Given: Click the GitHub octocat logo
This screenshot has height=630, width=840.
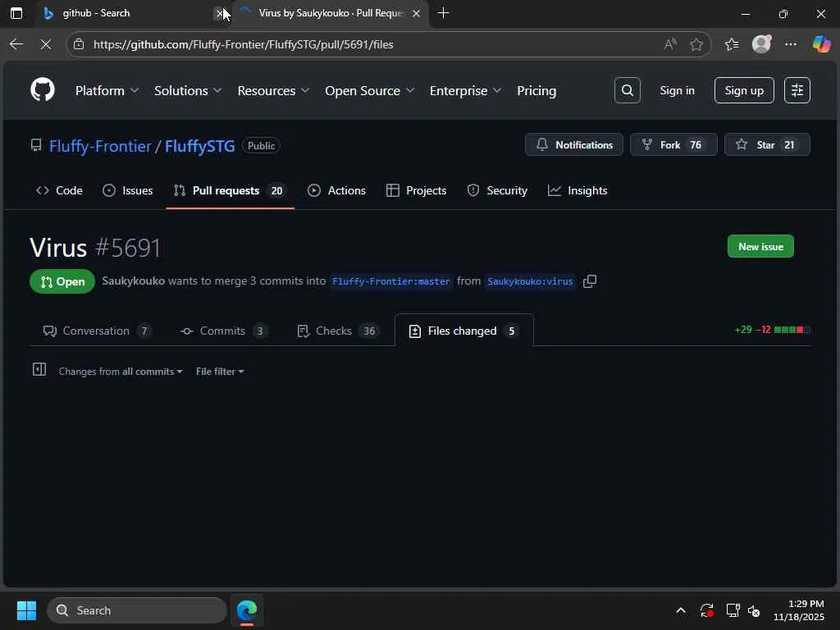Looking at the screenshot, I should [x=43, y=89].
